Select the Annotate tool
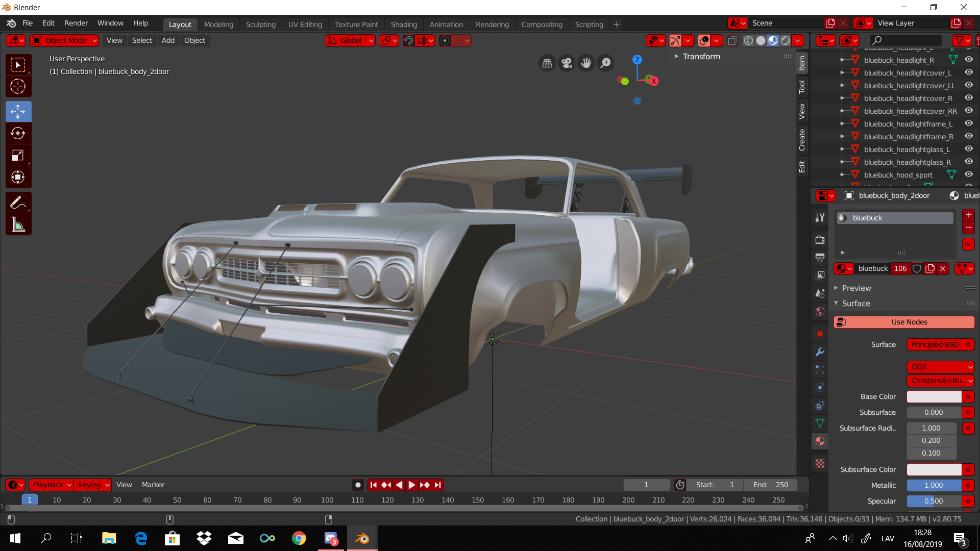The width and height of the screenshot is (980, 551). point(18,203)
